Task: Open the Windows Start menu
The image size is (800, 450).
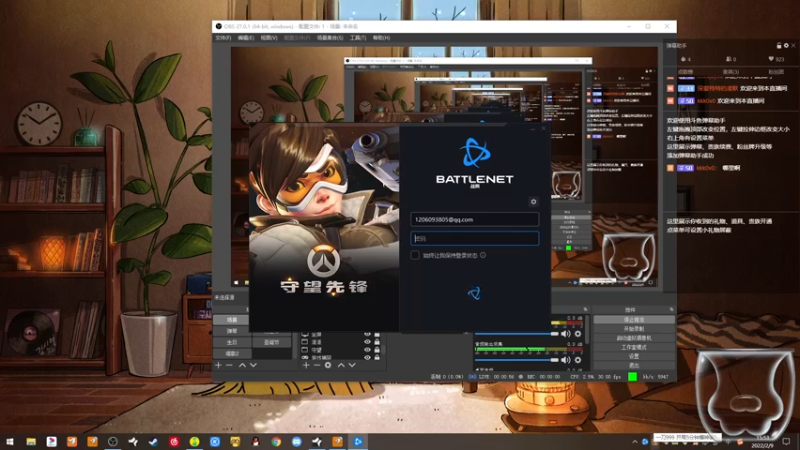Action: 10,441
